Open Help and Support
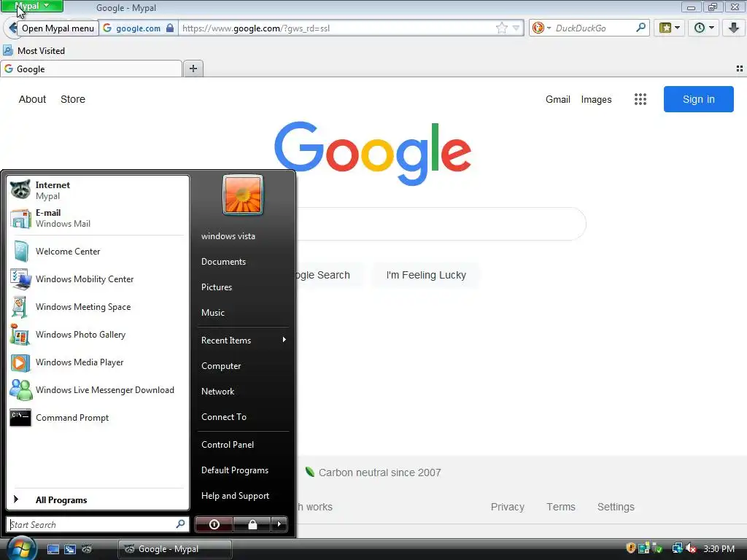747x560 pixels. tap(242, 496)
